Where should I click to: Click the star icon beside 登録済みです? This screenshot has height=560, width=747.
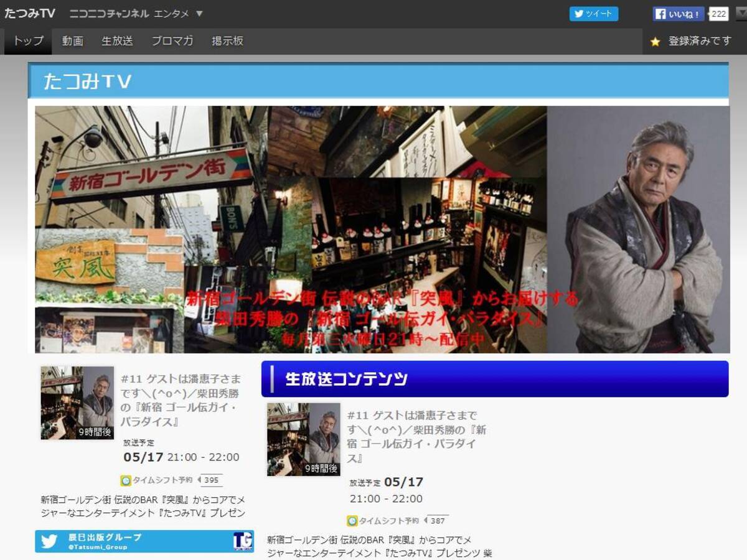(x=655, y=42)
